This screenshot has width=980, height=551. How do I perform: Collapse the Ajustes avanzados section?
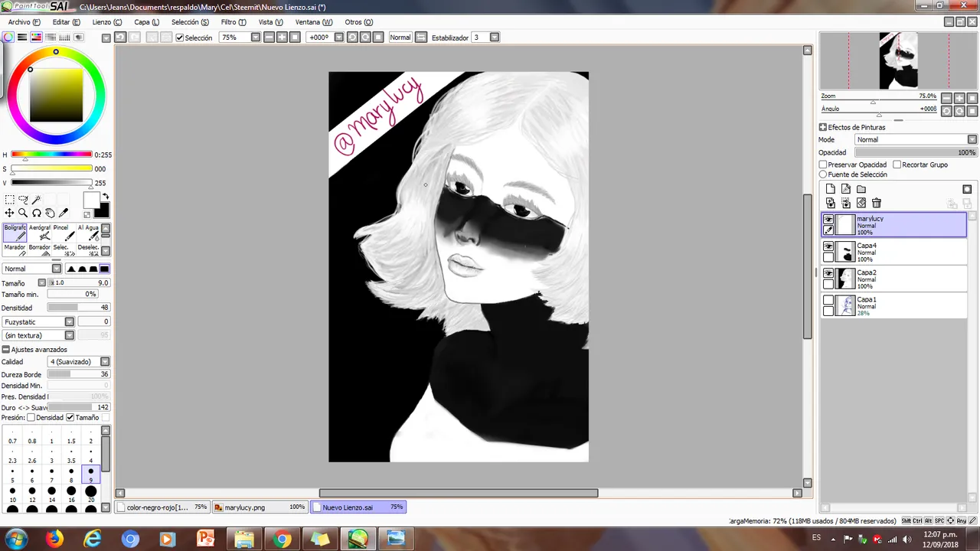[x=5, y=350]
